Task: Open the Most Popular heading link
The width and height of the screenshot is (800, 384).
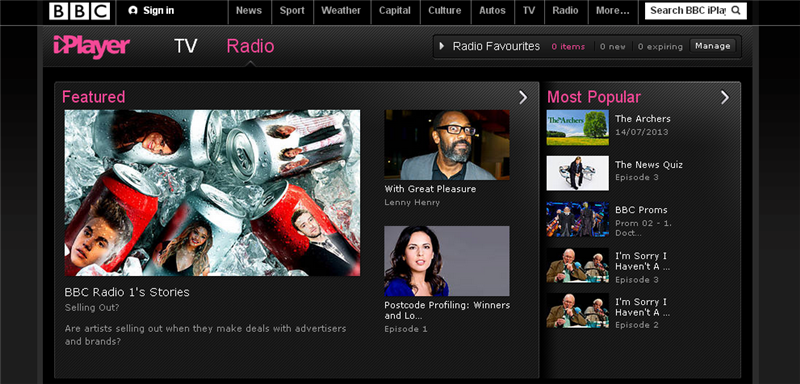Action: click(x=594, y=97)
